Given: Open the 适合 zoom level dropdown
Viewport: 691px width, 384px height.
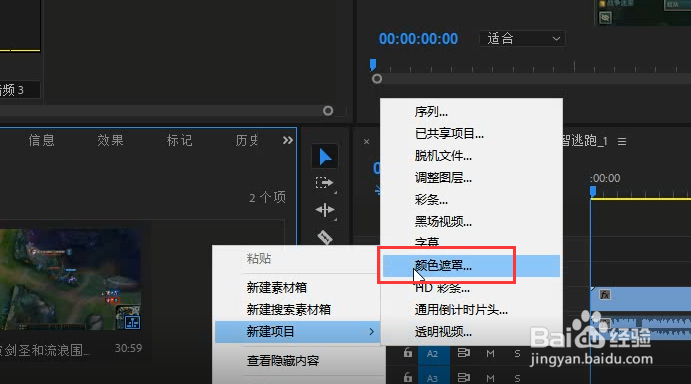Looking at the screenshot, I should [522, 39].
